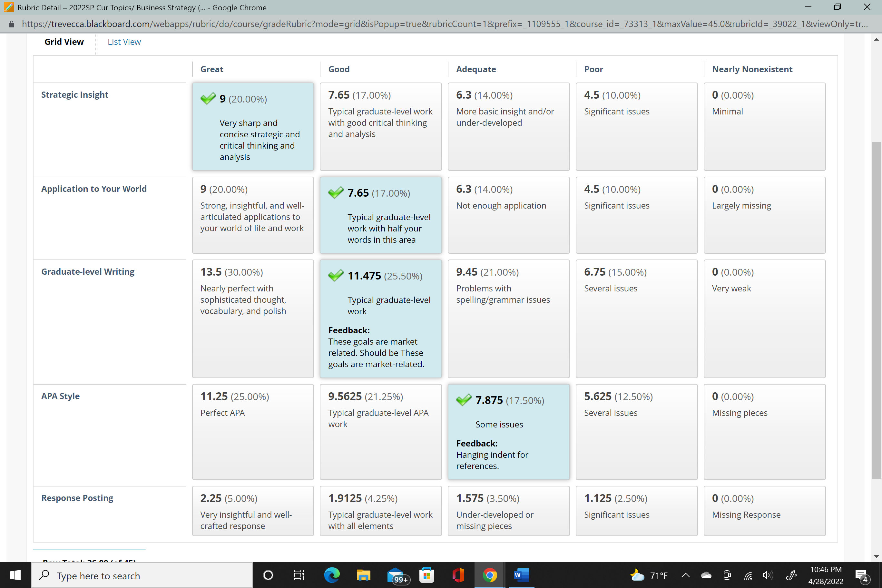Click 'Response Posting' row heading
The width and height of the screenshot is (882, 588).
(x=77, y=498)
